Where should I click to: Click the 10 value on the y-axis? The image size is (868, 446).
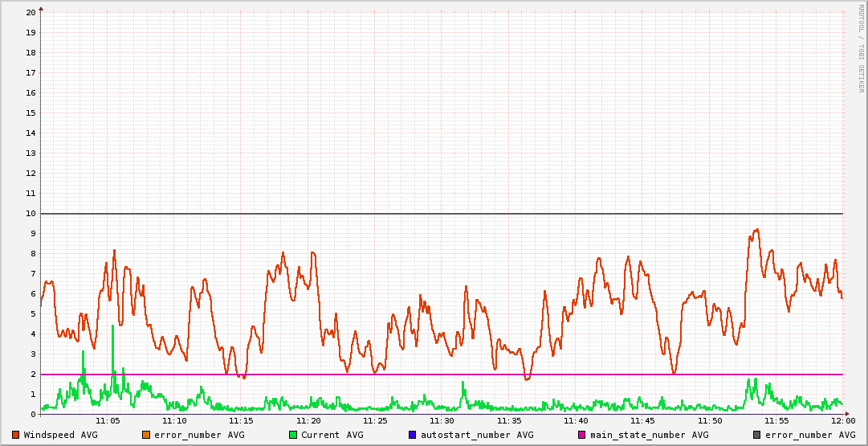point(31,213)
